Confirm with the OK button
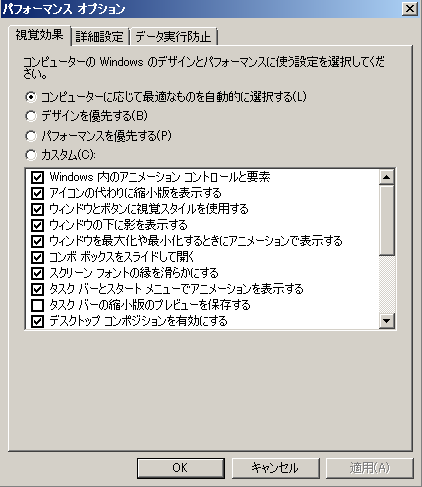Viewport: 422px width, 487px height. point(181,468)
